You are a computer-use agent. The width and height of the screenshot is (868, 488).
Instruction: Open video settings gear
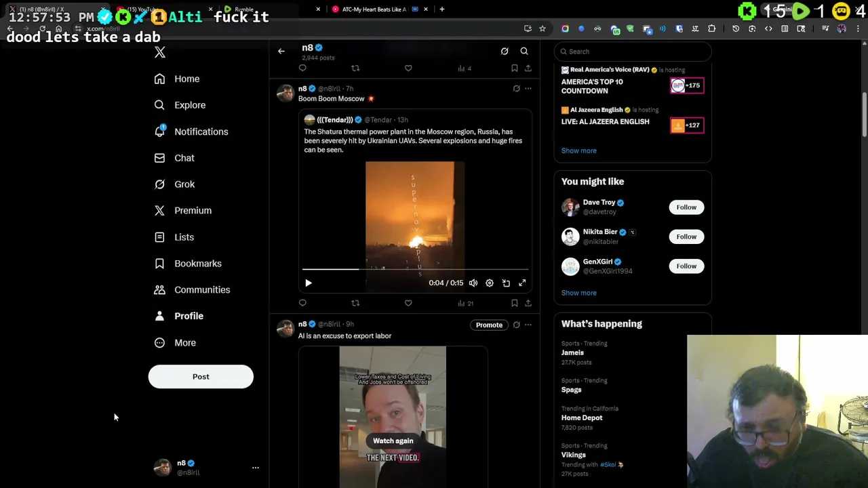490,283
